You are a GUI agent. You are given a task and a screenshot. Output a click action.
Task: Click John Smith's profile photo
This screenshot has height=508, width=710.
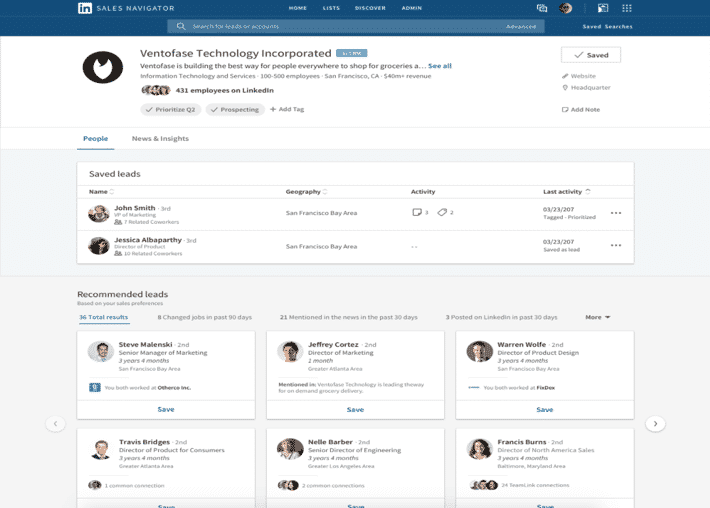[99, 213]
